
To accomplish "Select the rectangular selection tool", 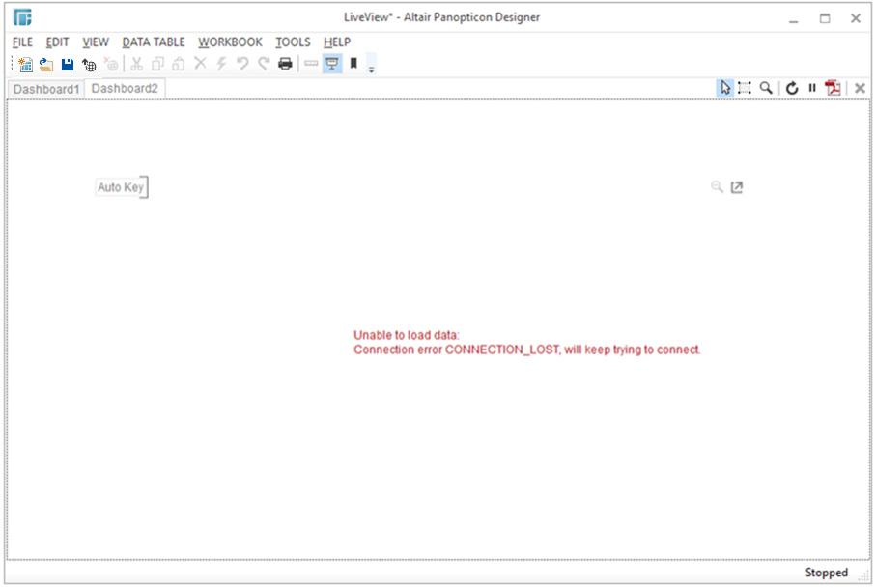I will (744, 88).
